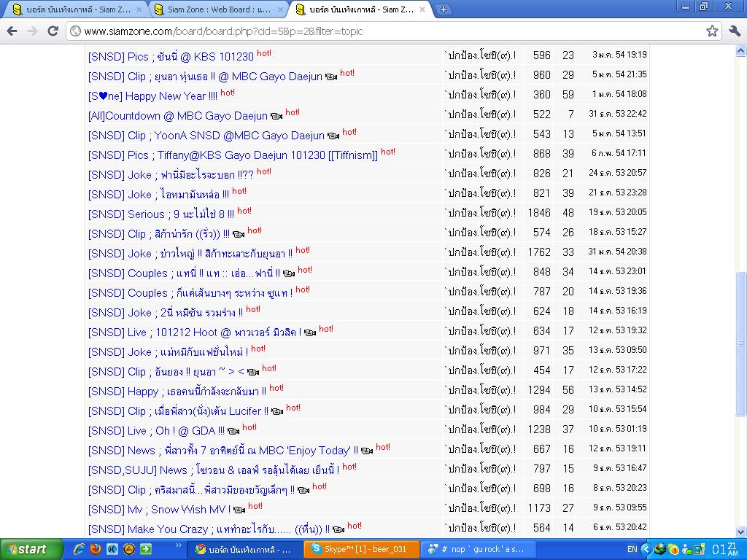Launch Firefox from quick launch

click(96, 549)
